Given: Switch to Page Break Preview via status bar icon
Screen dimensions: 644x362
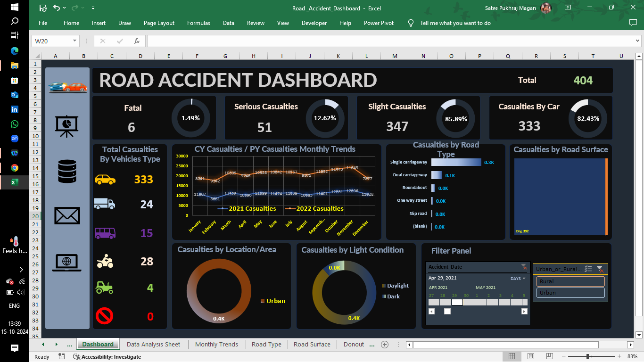Looking at the screenshot, I should pyautogui.click(x=549, y=357).
